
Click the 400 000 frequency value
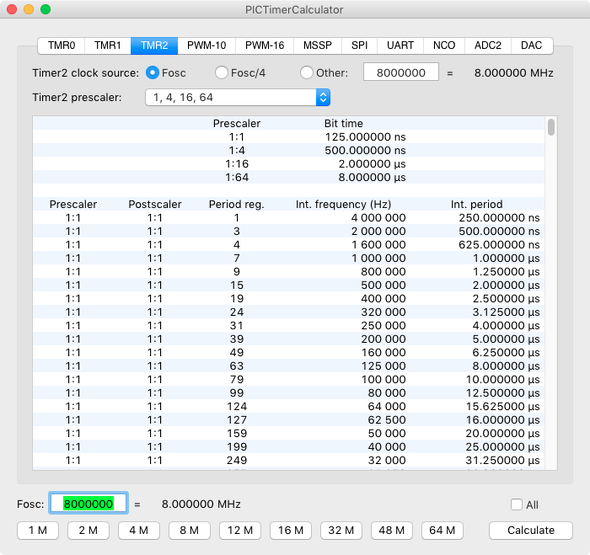click(x=383, y=299)
